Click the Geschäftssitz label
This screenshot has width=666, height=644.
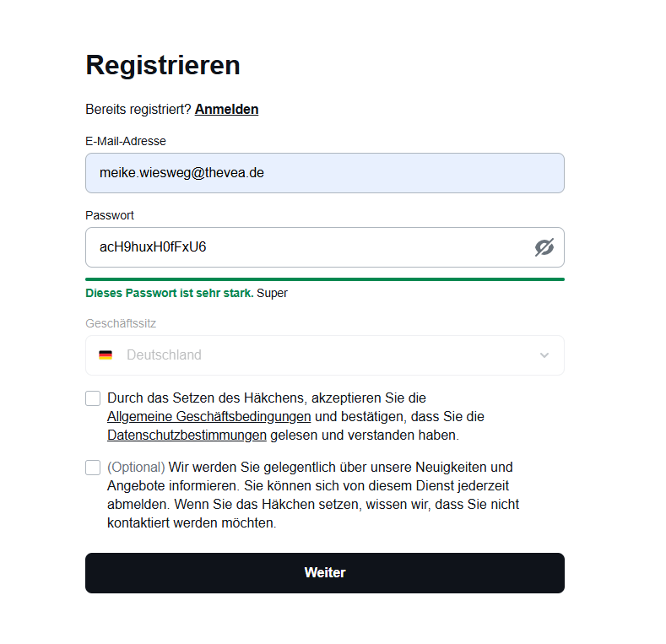121,324
